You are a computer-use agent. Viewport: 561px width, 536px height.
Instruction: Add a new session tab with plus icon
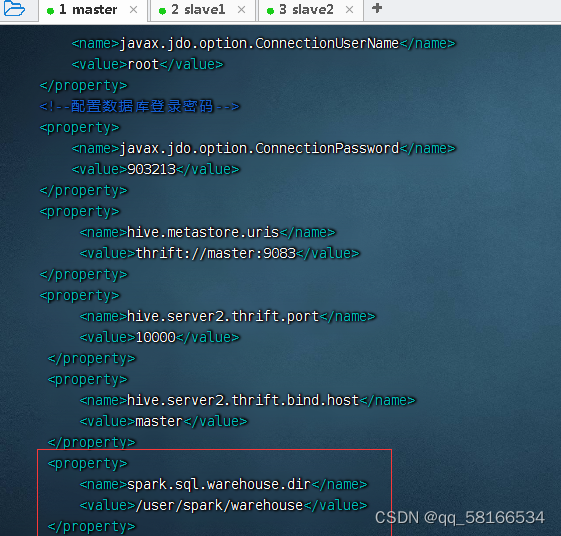coord(377,8)
